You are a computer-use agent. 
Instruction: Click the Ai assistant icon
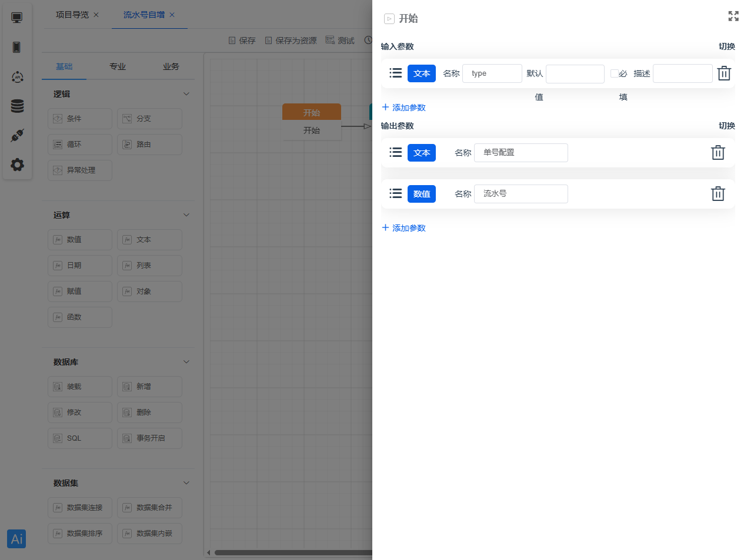(16, 539)
